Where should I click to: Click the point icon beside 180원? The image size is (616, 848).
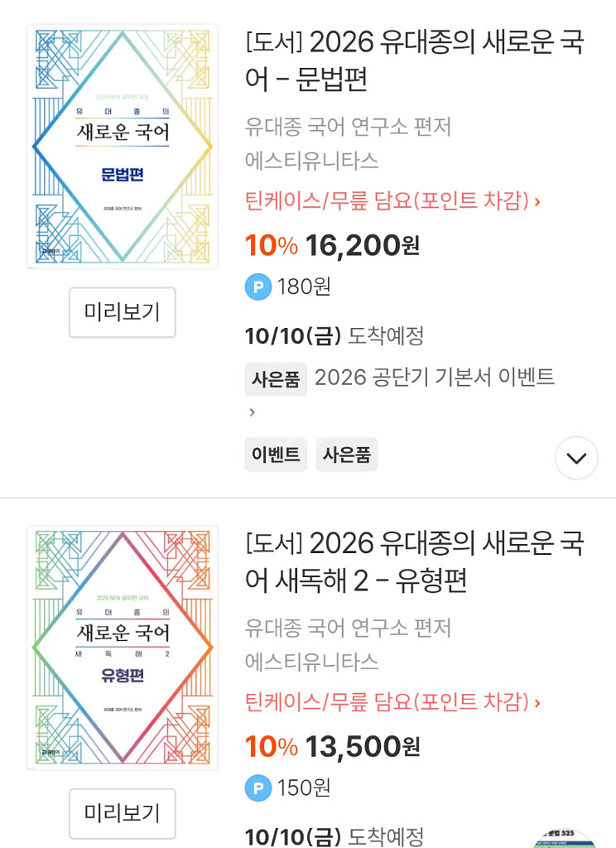click(x=258, y=287)
